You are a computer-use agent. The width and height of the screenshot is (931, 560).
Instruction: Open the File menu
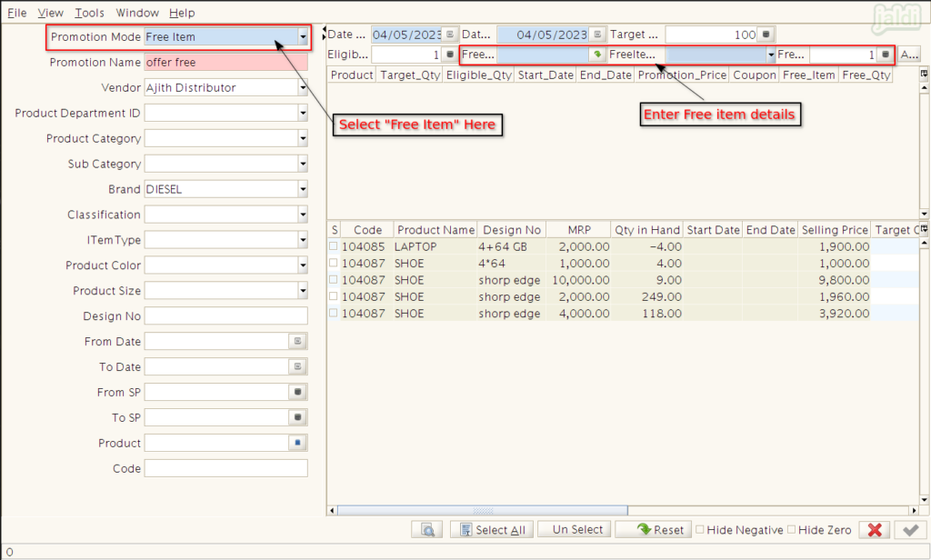[x=16, y=13]
